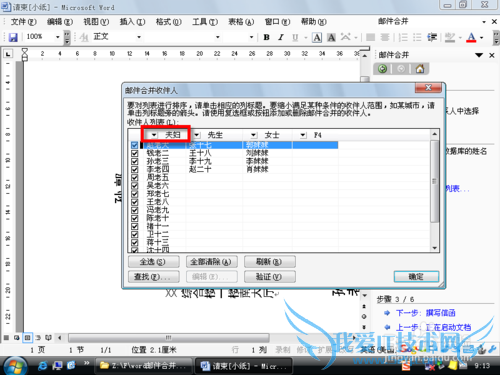The image size is (500, 375).
Task: Click the character scaling icon
Action: (x=346, y=37)
